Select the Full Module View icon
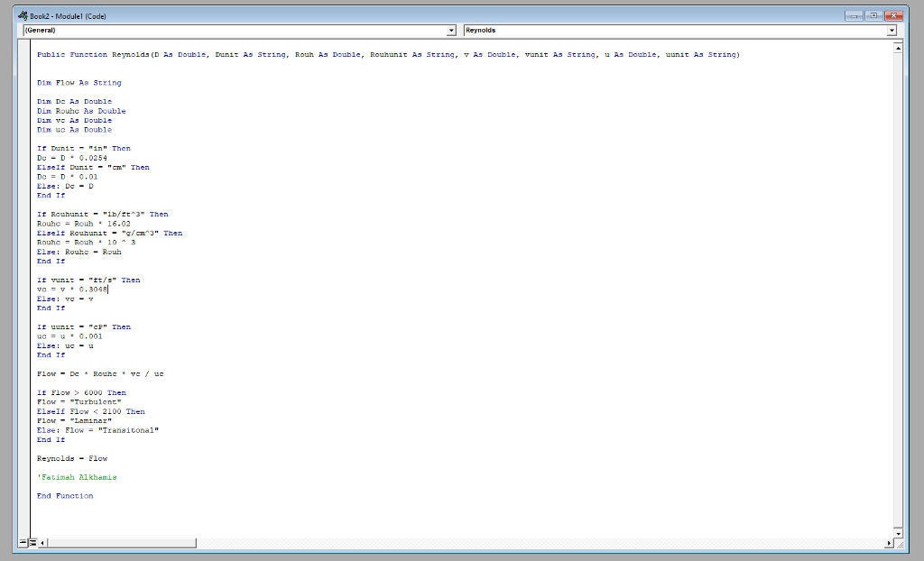The width and height of the screenshot is (924, 561). coord(34,542)
